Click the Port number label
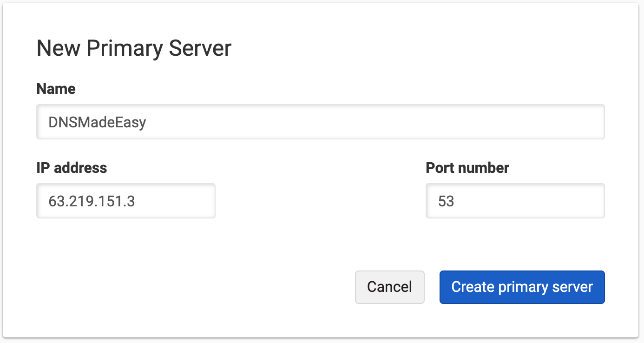This screenshot has width=644, height=343. (467, 168)
